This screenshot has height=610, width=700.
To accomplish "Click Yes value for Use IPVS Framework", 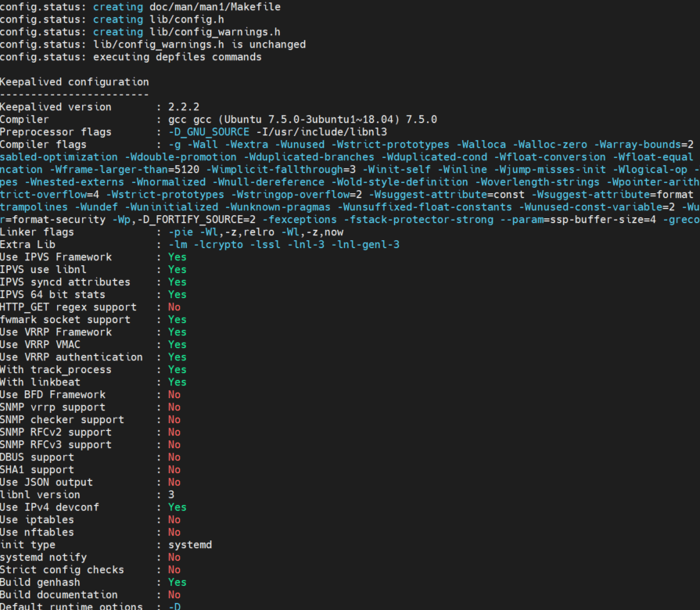I will coord(178,257).
